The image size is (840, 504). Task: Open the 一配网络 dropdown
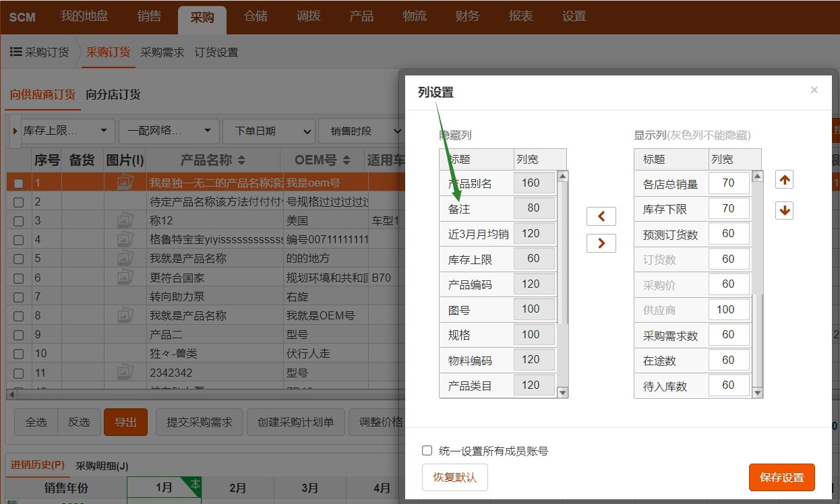pos(169,131)
